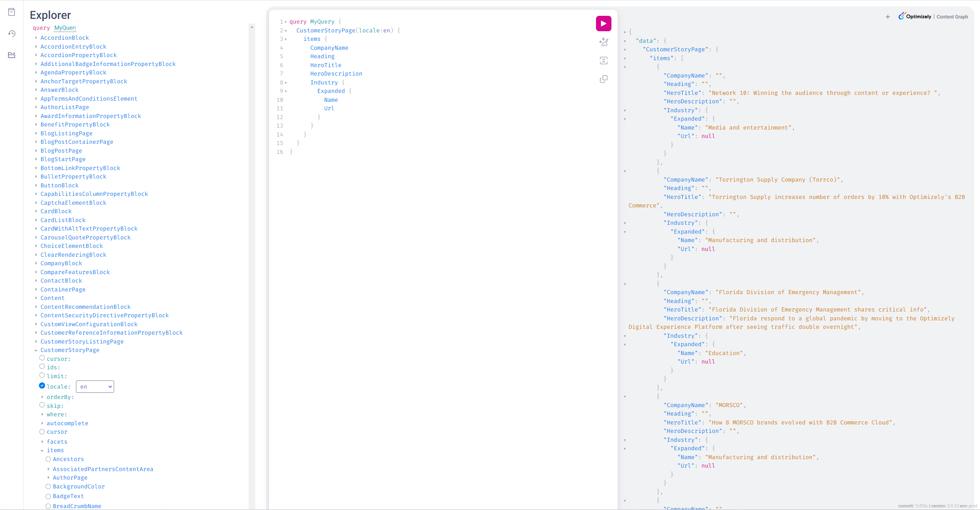The height and width of the screenshot is (510, 980).
Task: Uncheck the locale argument checkbox
Action: tap(42, 385)
